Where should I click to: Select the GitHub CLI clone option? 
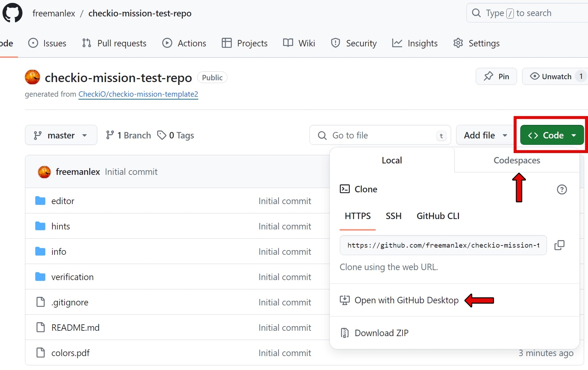point(438,216)
